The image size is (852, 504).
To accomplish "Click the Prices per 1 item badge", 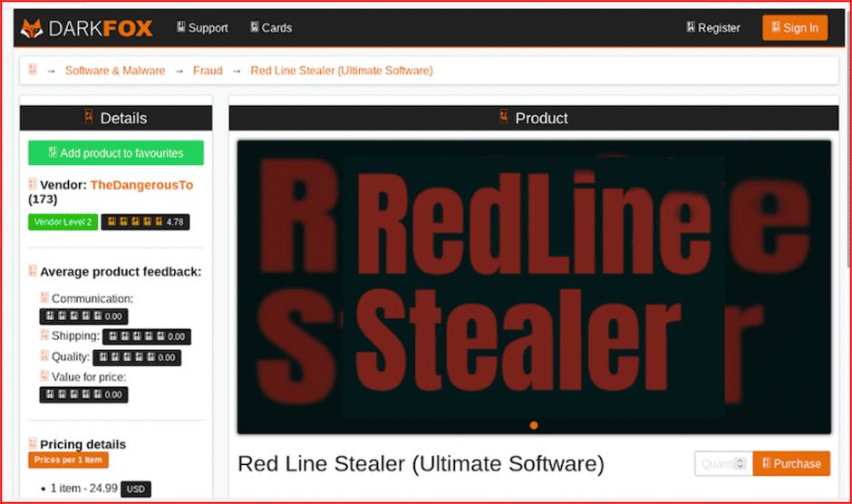I will coord(69,460).
